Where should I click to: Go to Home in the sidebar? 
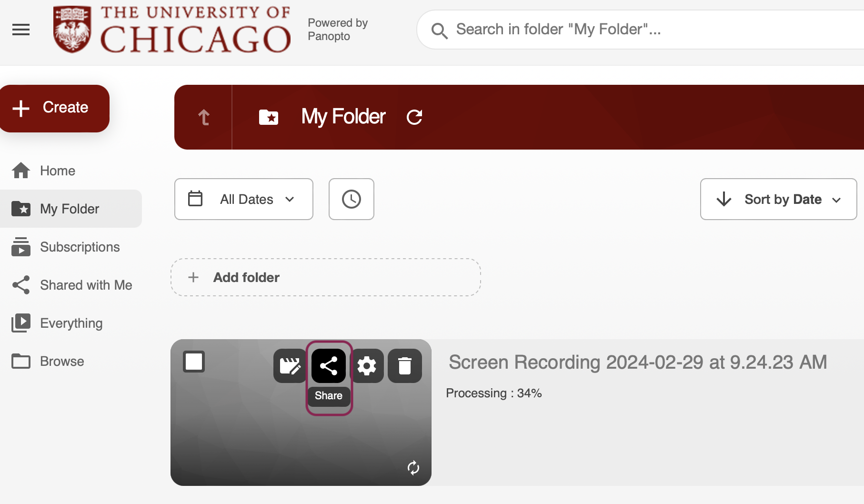57,171
